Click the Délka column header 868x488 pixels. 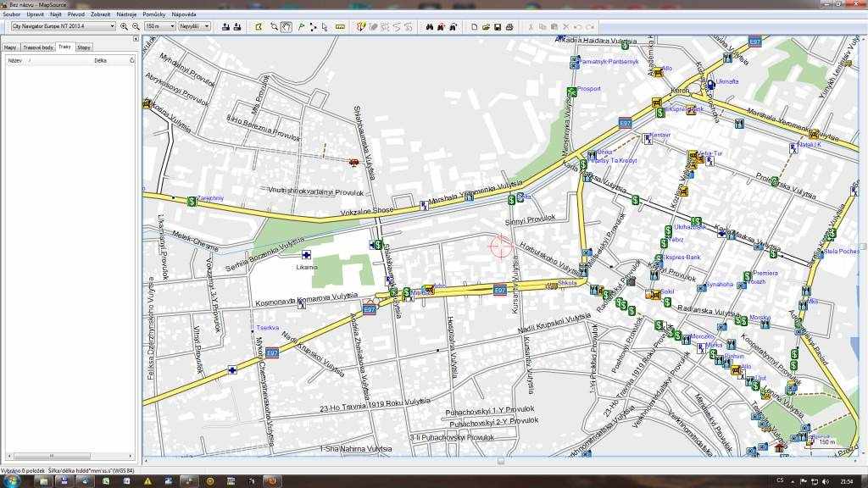[100, 61]
